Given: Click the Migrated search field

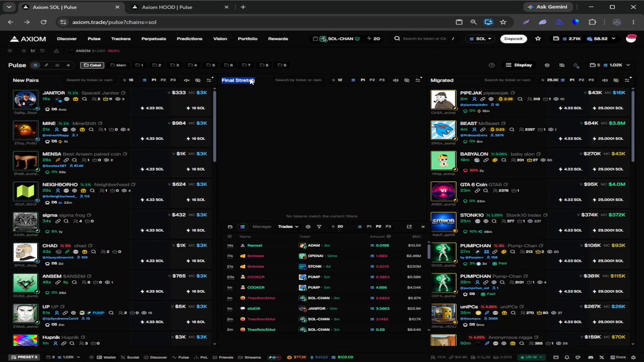Looking at the screenshot, I should [x=507, y=80].
